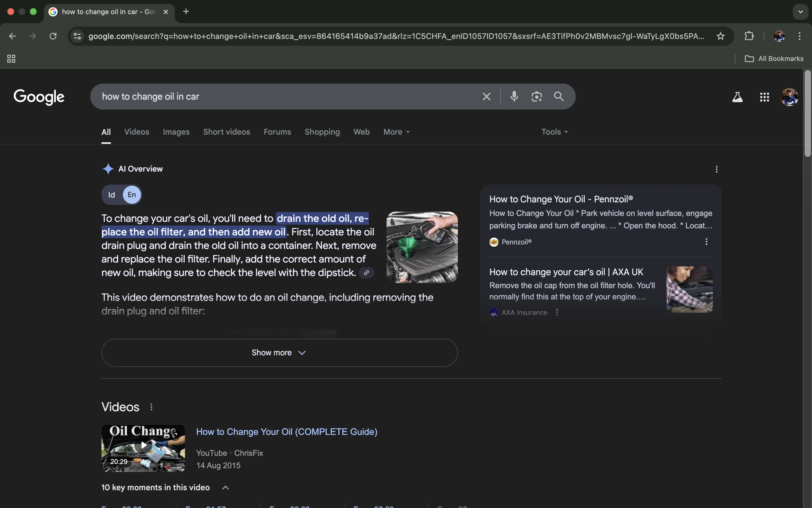
Task: Open the Tools dropdown
Action: click(554, 132)
